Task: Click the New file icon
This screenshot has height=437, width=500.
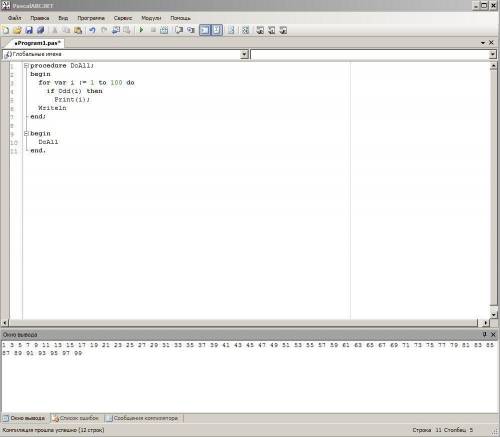Action: click(6, 30)
